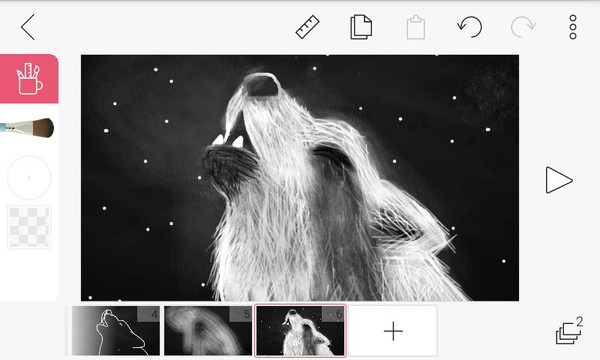Redo the last undone action
The height and width of the screenshot is (360, 600).
coord(523,27)
